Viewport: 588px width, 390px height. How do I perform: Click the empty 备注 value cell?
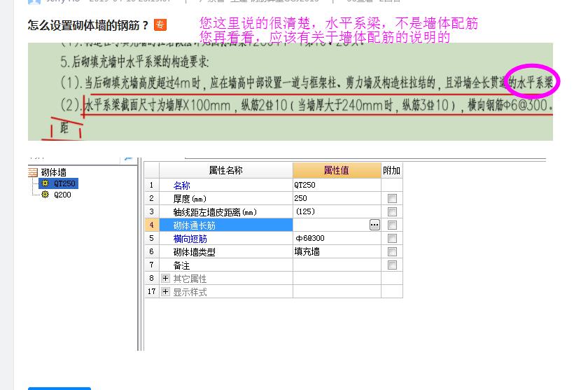(337, 265)
